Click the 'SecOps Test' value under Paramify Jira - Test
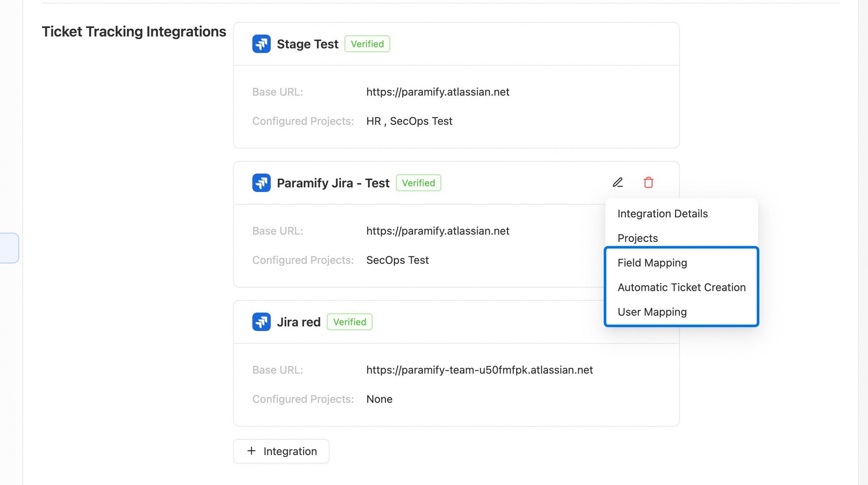Viewport: 868px width, 485px height. pyautogui.click(x=398, y=260)
